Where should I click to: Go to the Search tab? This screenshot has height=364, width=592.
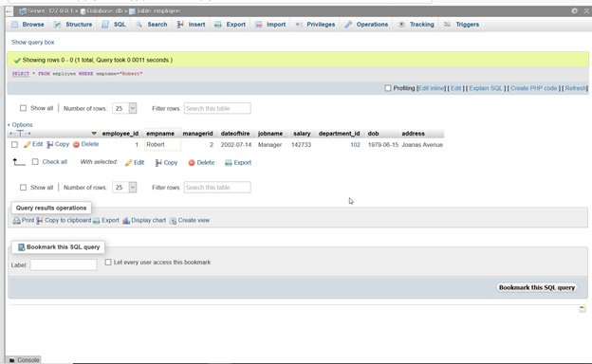coord(152,25)
